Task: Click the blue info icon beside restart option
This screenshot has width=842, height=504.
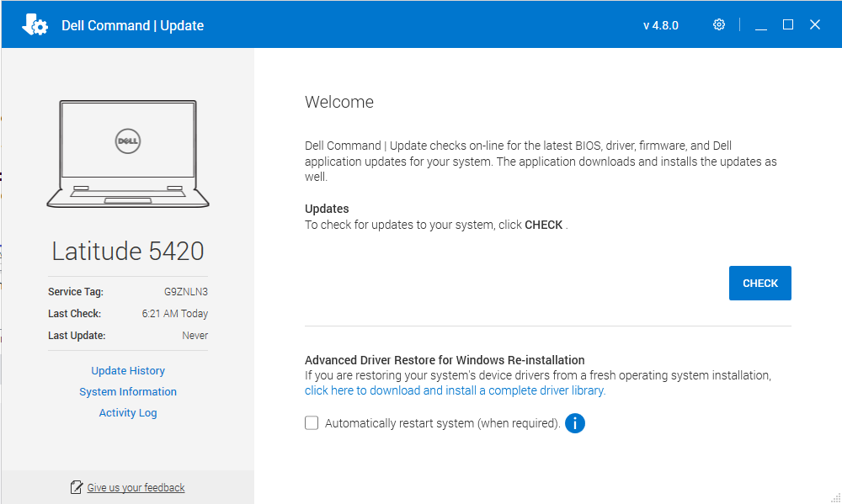Action: point(575,423)
